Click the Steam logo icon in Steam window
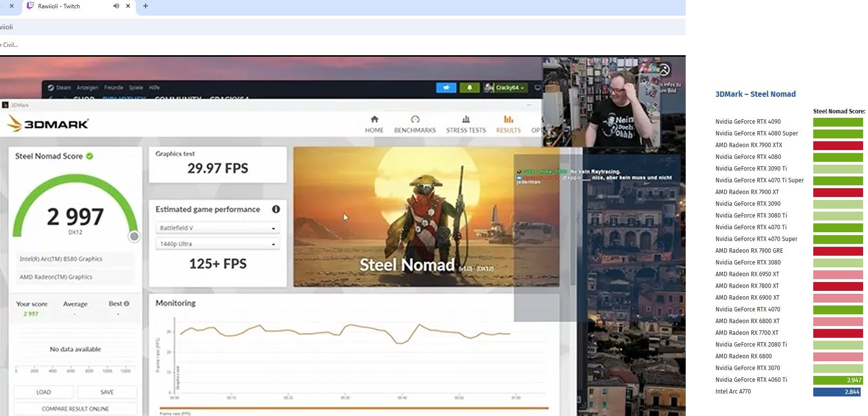The height and width of the screenshot is (416, 868). (50, 88)
